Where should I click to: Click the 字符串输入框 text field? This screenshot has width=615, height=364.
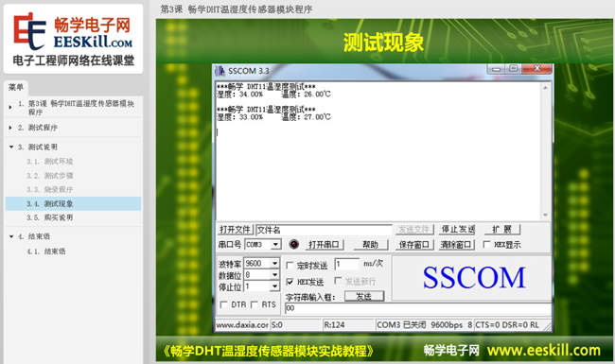(417, 308)
